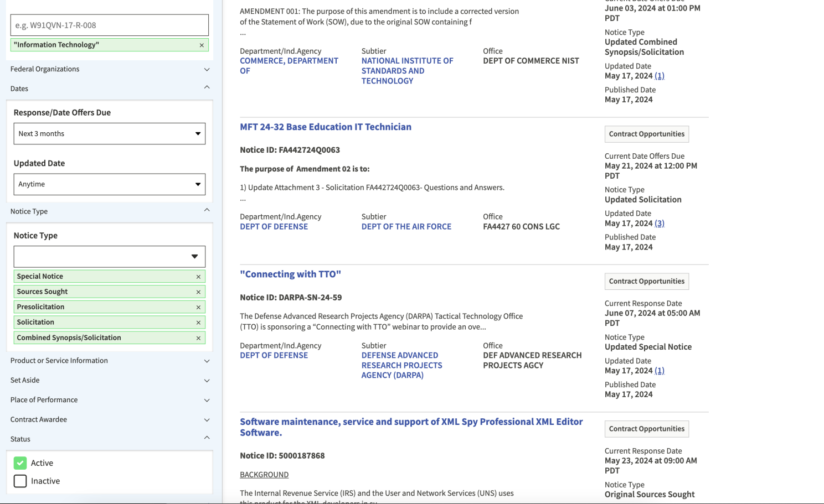
Task: Collapse the Notice Type filter section
Action: (x=110, y=211)
